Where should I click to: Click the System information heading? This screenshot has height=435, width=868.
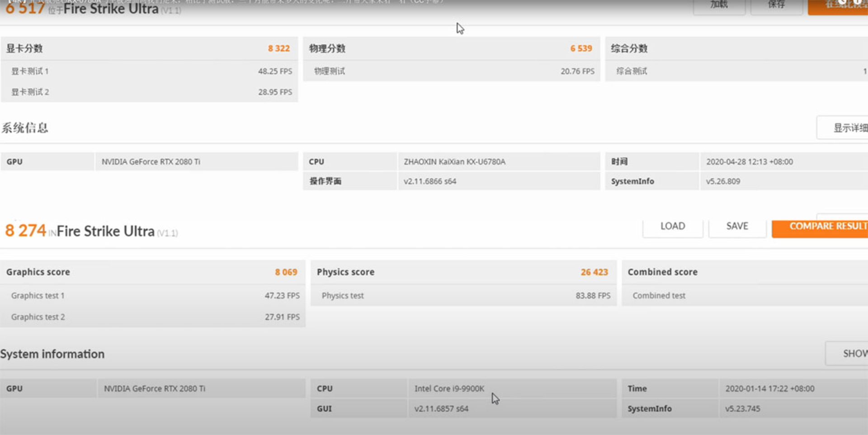[52, 354]
